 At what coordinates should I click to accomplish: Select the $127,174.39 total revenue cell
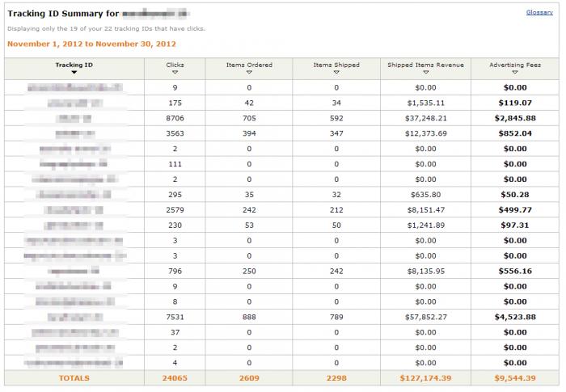tap(425, 378)
